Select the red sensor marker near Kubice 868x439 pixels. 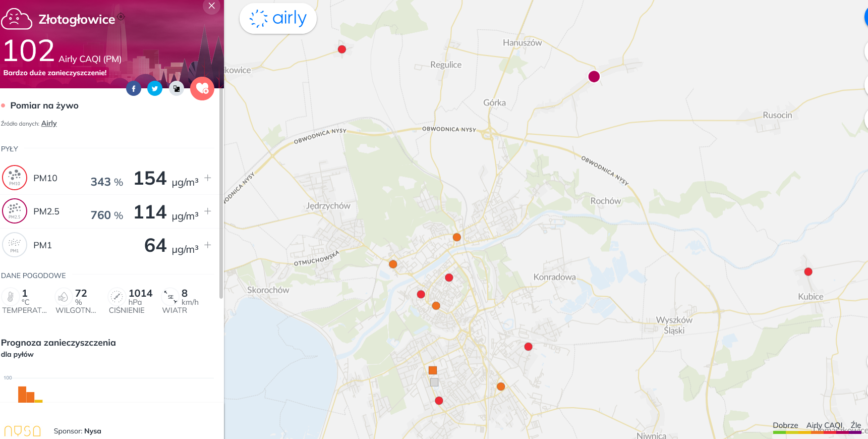pyautogui.click(x=808, y=271)
